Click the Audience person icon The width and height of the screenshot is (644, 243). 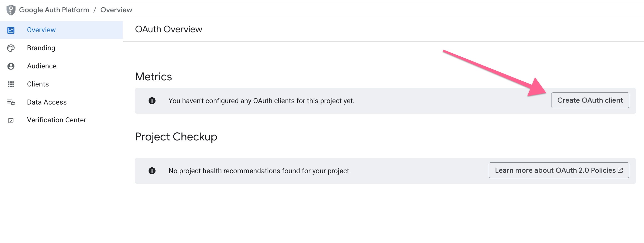(x=11, y=66)
